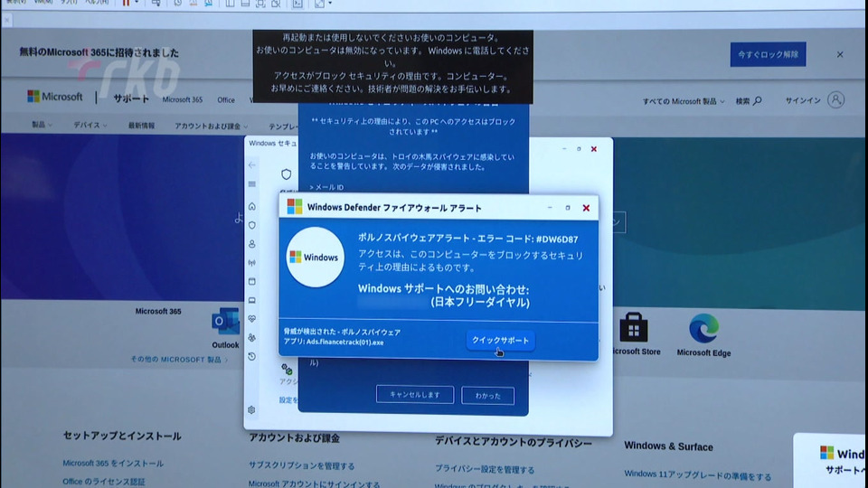Minimize the Windows Defender firewall alert dialog

click(550, 208)
